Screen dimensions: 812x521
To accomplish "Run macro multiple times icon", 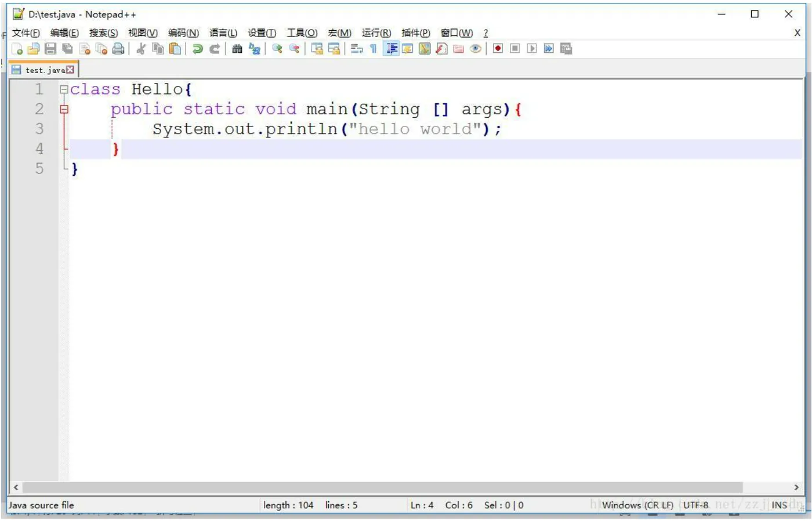I will coord(549,49).
